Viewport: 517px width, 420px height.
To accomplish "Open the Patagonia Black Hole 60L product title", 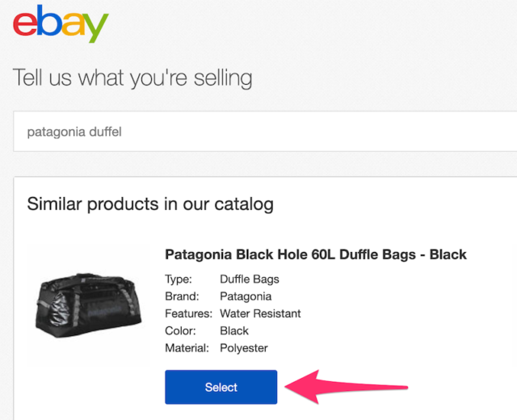I will click(316, 254).
